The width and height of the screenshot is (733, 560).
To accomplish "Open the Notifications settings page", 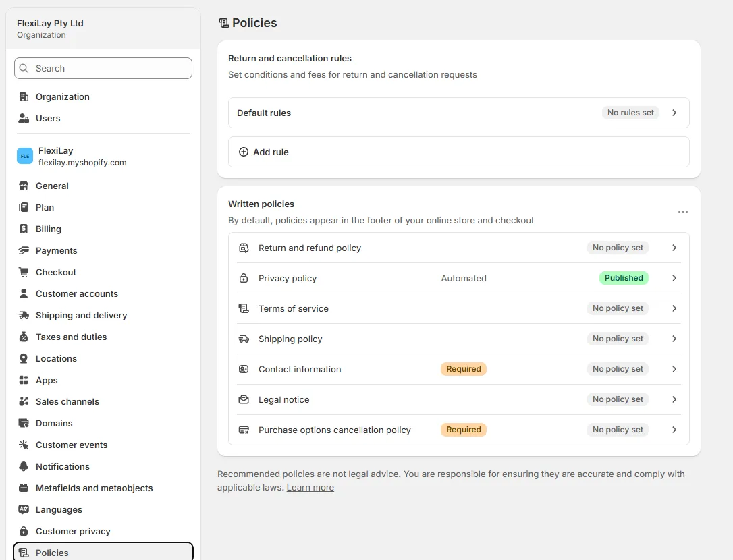I will click(x=103, y=466).
